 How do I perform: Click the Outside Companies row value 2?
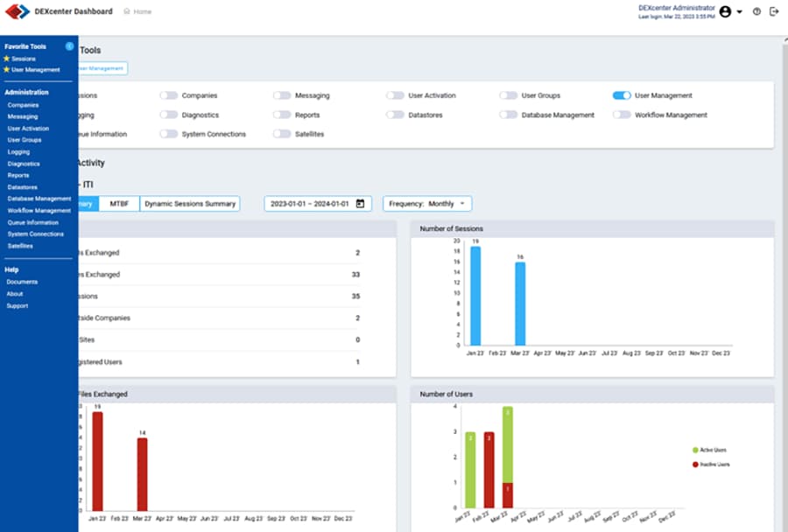tap(358, 318)
